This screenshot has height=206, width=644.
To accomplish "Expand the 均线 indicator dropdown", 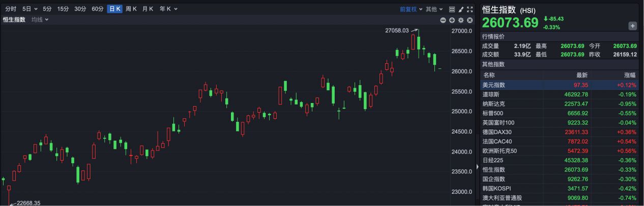I will point(40,20).
